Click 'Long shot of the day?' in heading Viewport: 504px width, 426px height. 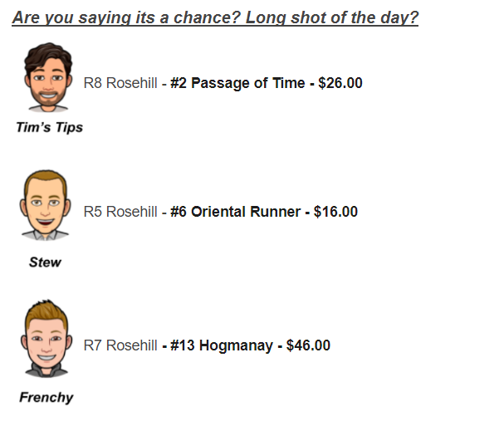pos(332,17)
